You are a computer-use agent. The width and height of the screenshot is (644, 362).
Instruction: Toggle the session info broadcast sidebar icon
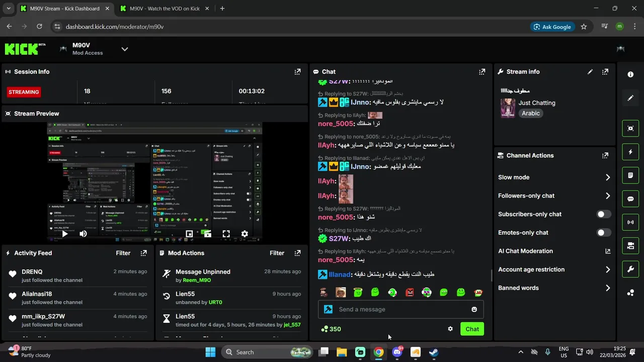630,222
